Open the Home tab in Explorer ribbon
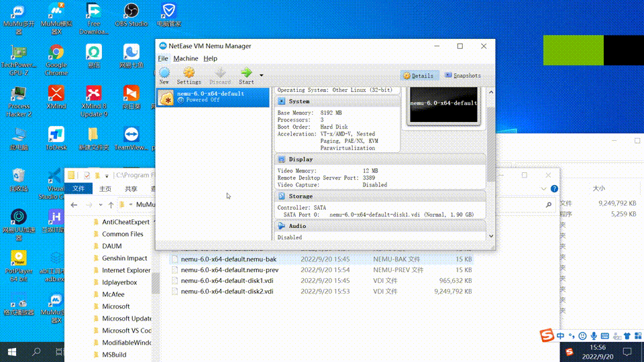Viewport: 644px width, 362px height. [105, 188]
